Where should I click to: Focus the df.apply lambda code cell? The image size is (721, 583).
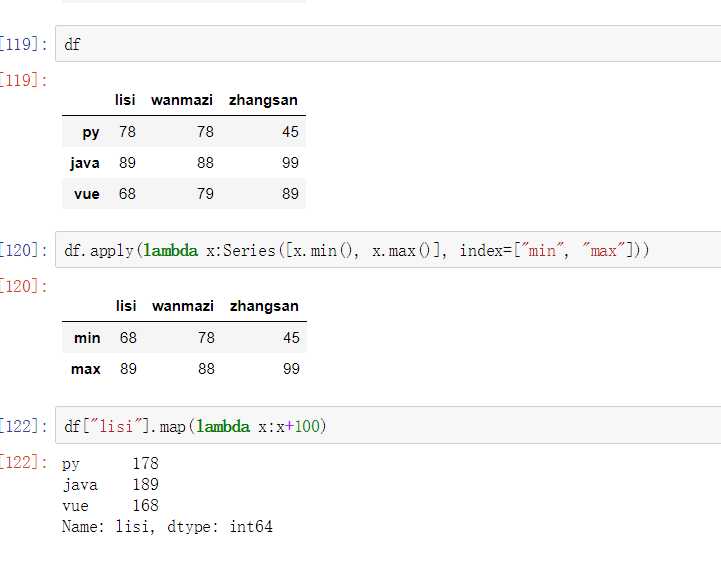pyautogui.click(x=388, y=250)
